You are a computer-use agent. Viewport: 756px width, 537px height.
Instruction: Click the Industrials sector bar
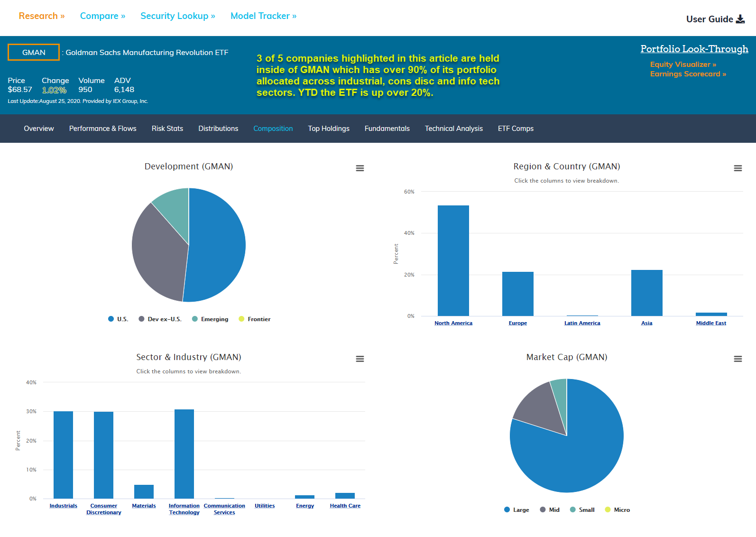64,455
